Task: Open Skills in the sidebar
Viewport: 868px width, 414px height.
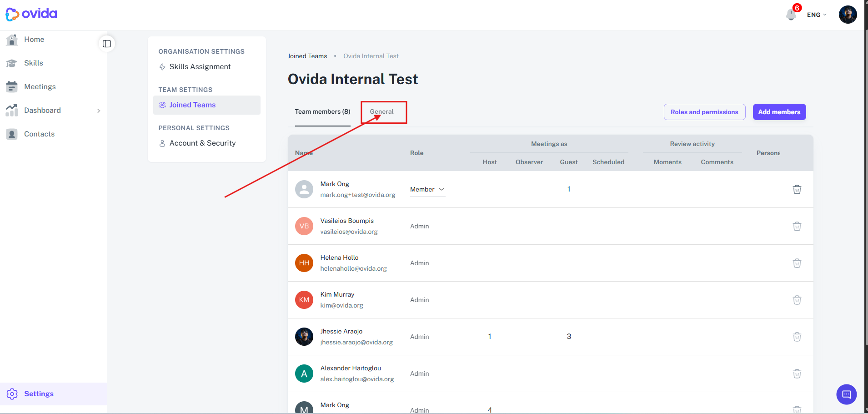Action: coord(34,63)
